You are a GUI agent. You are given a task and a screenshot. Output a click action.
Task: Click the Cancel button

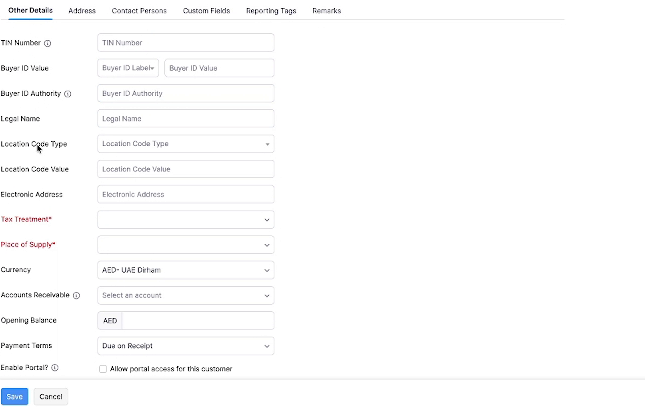click(x=51, y=397)
